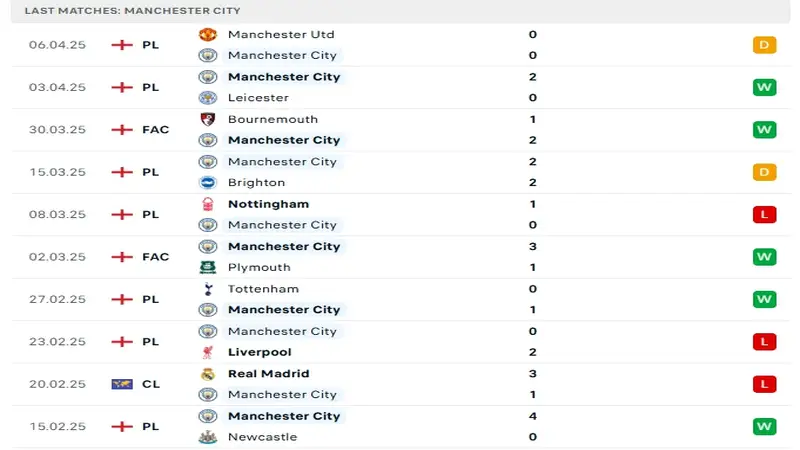Click the Bournemouth club crest
The image size is (800, 450).
click(208, 119)
